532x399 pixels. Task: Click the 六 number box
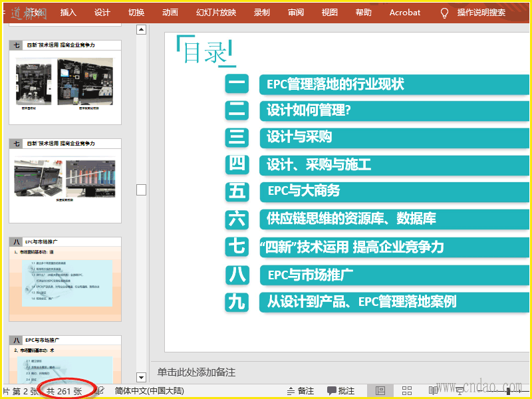coord(237,219)
